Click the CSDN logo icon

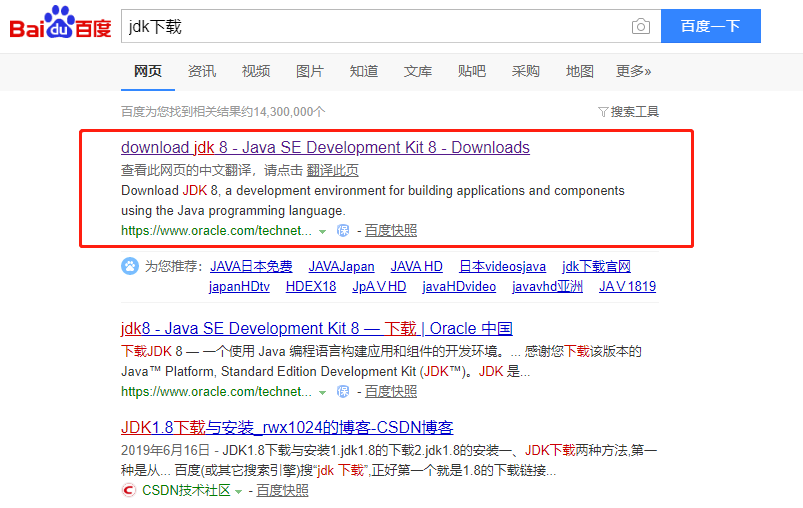(129, 491)
